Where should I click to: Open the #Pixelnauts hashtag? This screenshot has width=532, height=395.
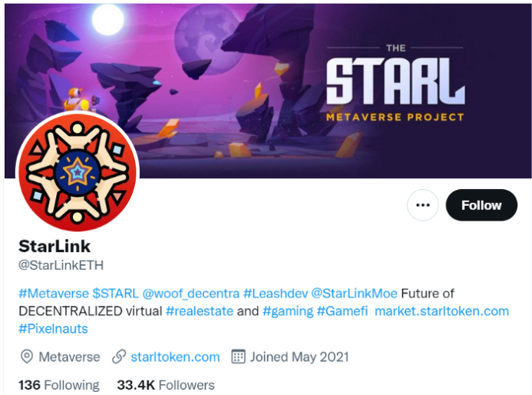point(53,329)
